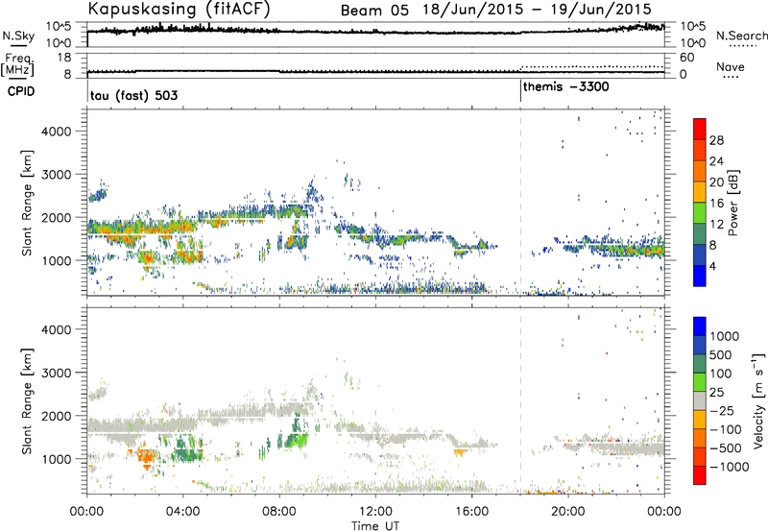Click the 28 tick on power scale
The image size is (768, 532).
coord(716,140)
